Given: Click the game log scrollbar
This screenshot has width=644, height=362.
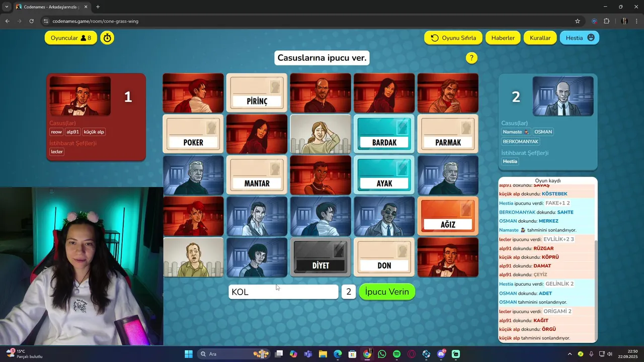Looking at the screenshot, I should click(596, 291).
